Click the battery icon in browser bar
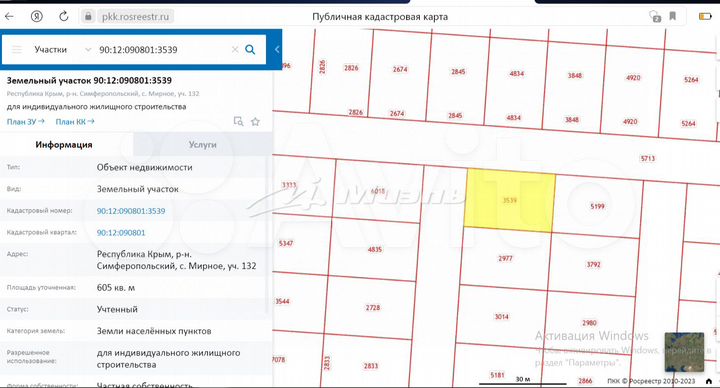Viewport: 720px width, 388px height. pos(705,17)
